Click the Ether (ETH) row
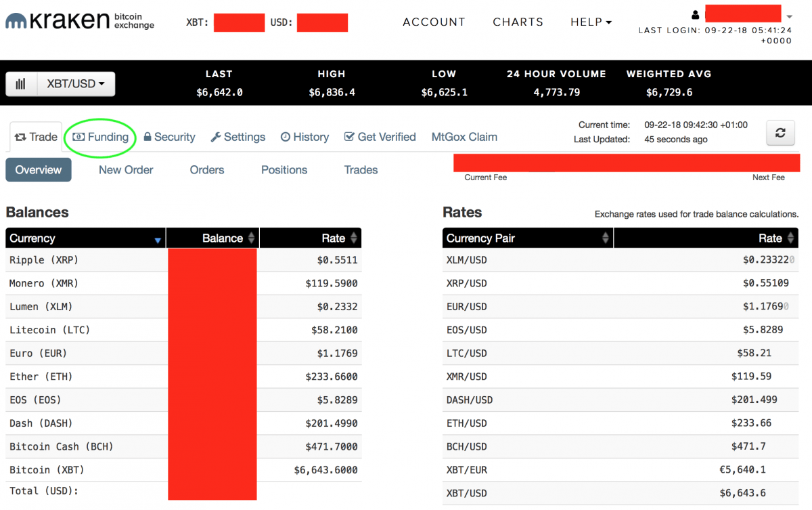 [x=183, y=377]
